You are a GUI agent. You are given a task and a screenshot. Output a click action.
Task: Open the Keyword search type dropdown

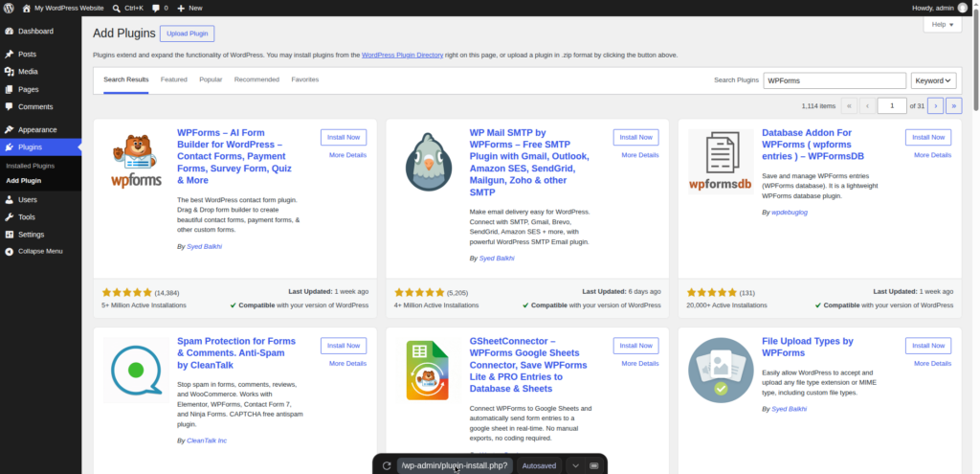click(934, 80)
